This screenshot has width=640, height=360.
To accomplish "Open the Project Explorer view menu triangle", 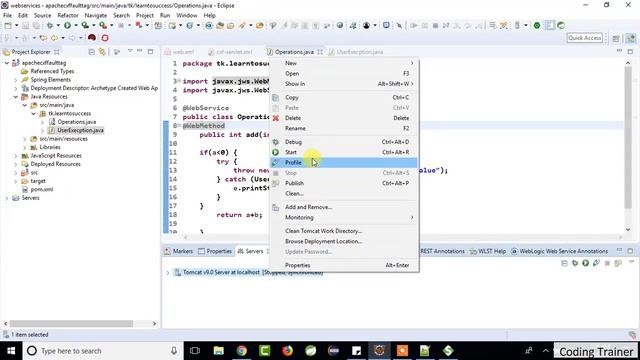I will (x=130, y=51).
